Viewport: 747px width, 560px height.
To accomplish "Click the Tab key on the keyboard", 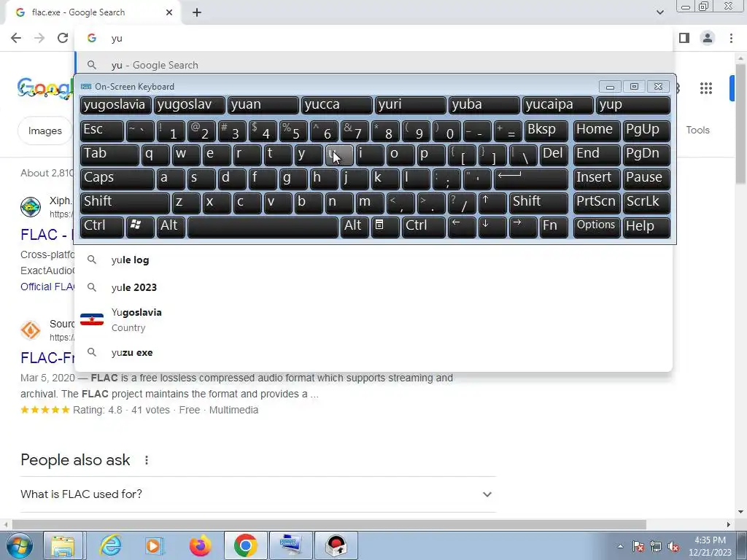I will tap(109, 155).
